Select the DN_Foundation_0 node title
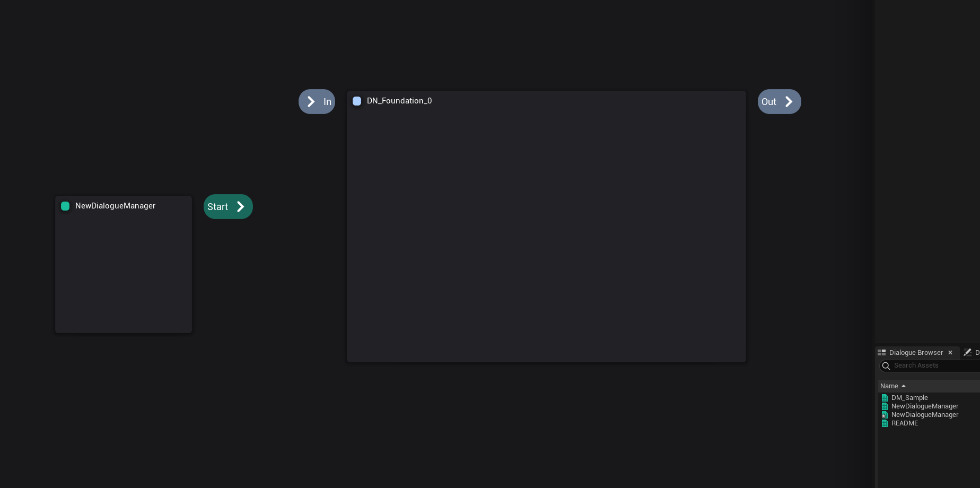This screenshot has height=488, width=980. [399, 101]
